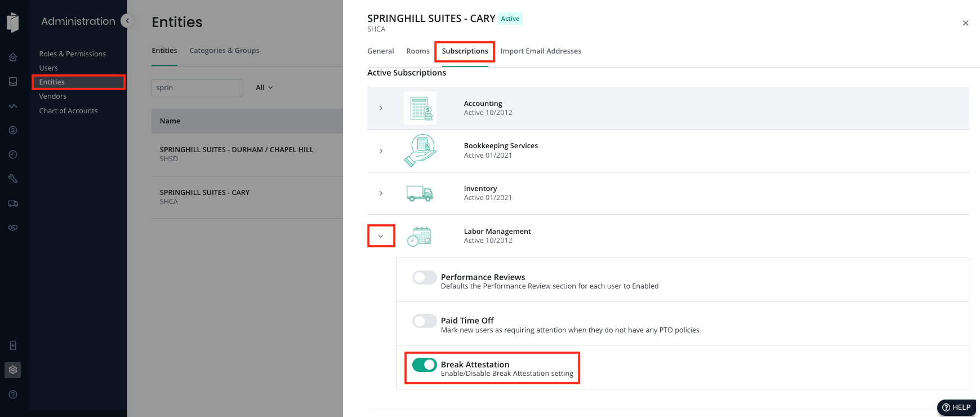Viewport: 980px width, 417px height.
Task: Open the Import Email Addresses tab
Action: (x=541, y=51)
